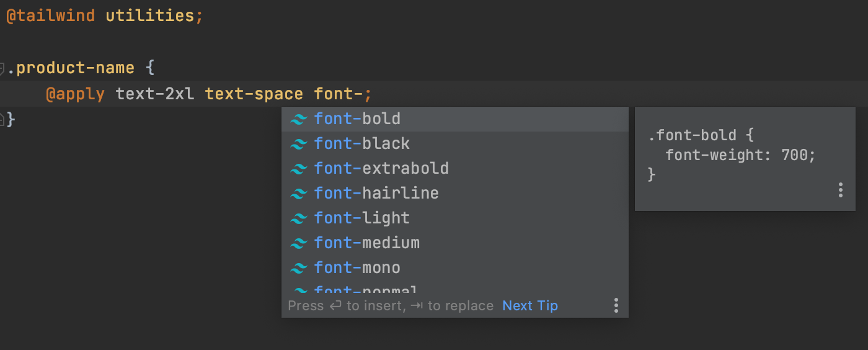Click Tailwind icon beside font-medium suggestion
This screenshot has width=868, height=350.
(x=299, y=243)
